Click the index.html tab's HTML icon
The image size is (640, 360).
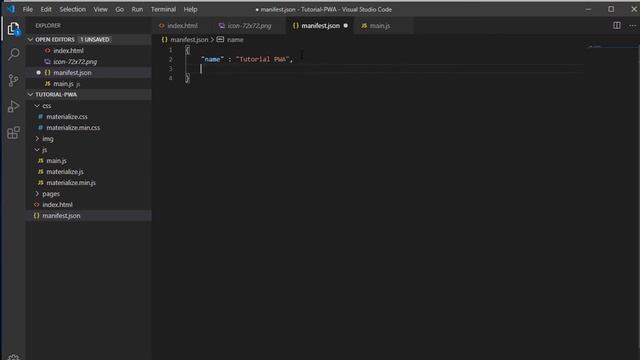click(162, 25)
